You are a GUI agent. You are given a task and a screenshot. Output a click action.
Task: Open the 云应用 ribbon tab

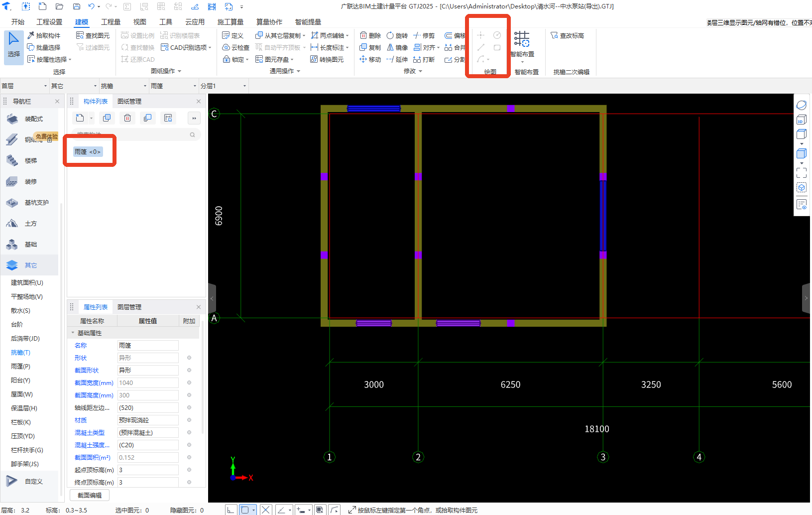click(195, 22)
